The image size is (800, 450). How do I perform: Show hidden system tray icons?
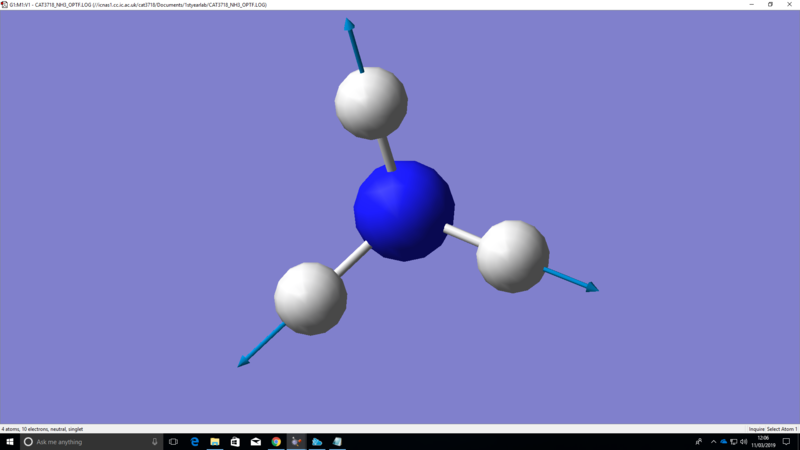(x=713, y=442)
